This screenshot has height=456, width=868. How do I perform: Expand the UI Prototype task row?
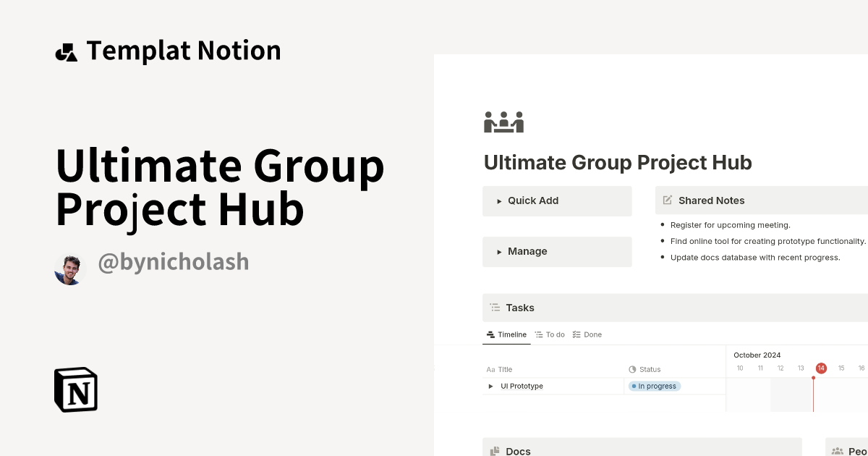[490, 386]
